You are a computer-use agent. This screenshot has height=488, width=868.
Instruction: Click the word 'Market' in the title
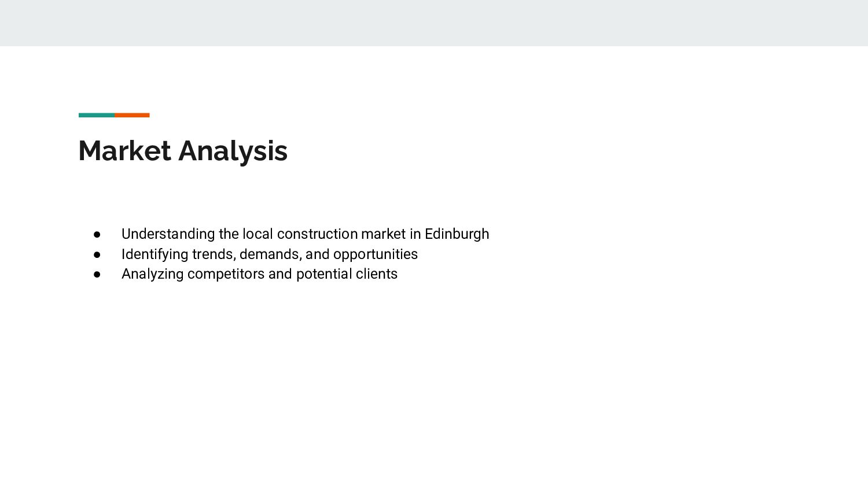125,151
